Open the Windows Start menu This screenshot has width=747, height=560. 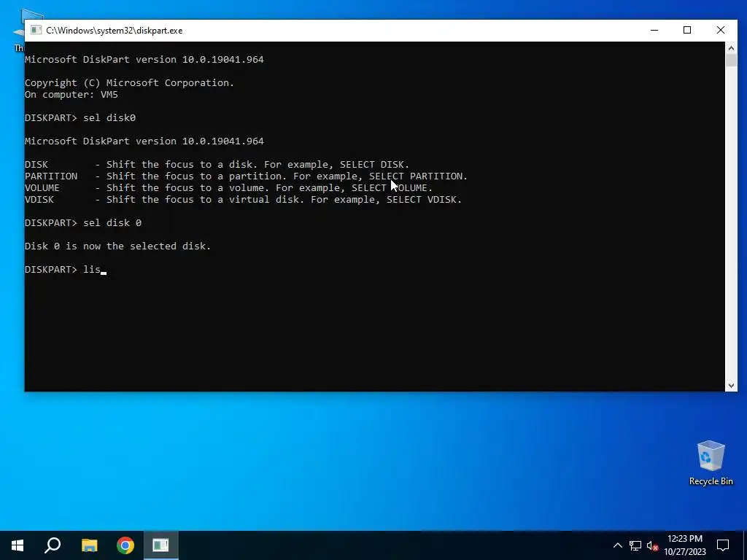point(18,545)
